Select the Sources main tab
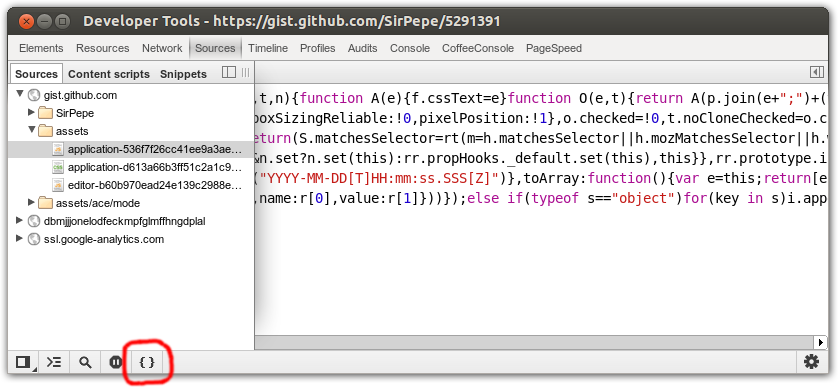 tap(215, 48)
